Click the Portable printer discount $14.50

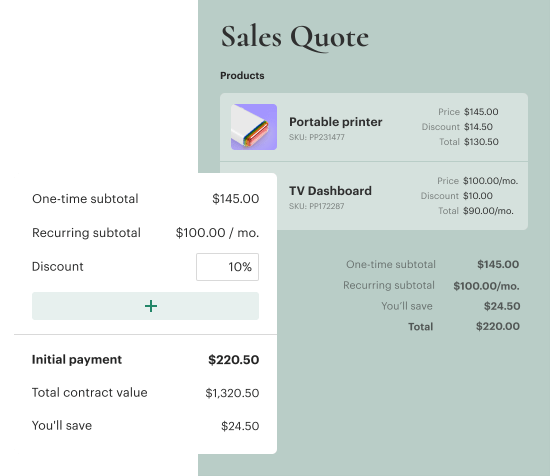478,127
